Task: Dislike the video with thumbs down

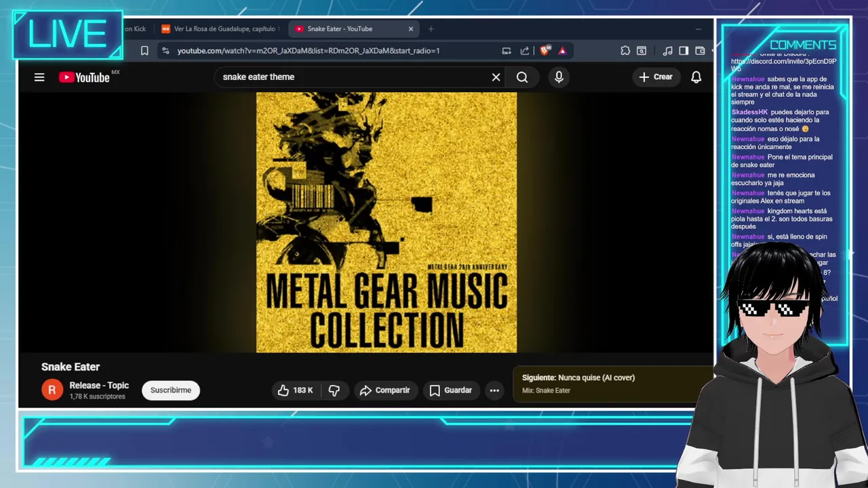Action: tap(334, 390)
